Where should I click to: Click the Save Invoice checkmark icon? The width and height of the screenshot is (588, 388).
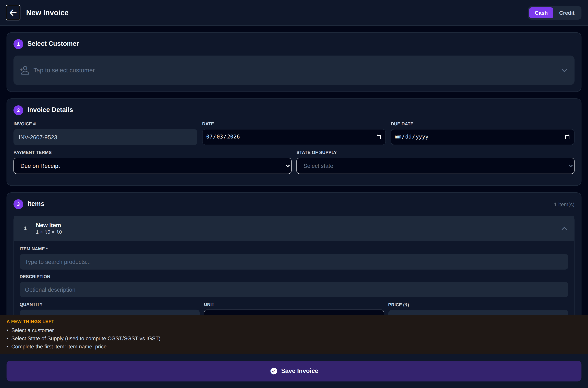click(x=274, y=371)
